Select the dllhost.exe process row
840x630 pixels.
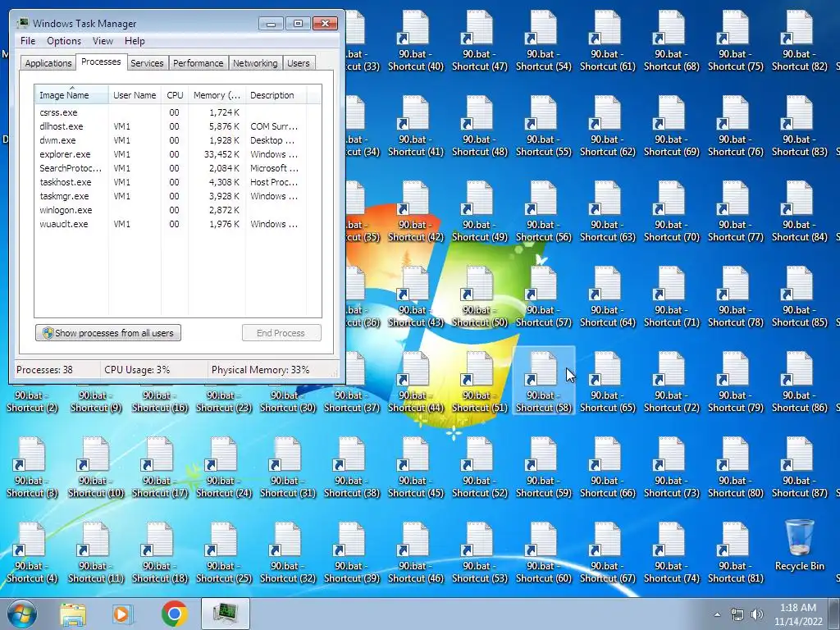[x=171, y=126]
